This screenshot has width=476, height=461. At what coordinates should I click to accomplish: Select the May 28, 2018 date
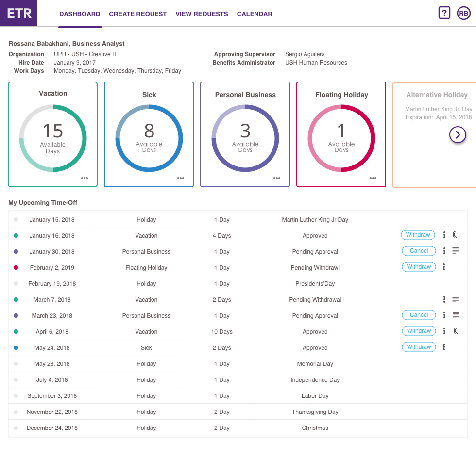[x=52, y=364]
